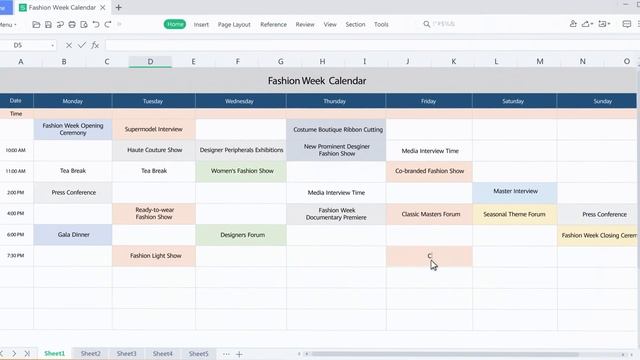This screenshot has width=640, height=360.
Task: Select the Wednesday header cell
Action: pos(241,101)
